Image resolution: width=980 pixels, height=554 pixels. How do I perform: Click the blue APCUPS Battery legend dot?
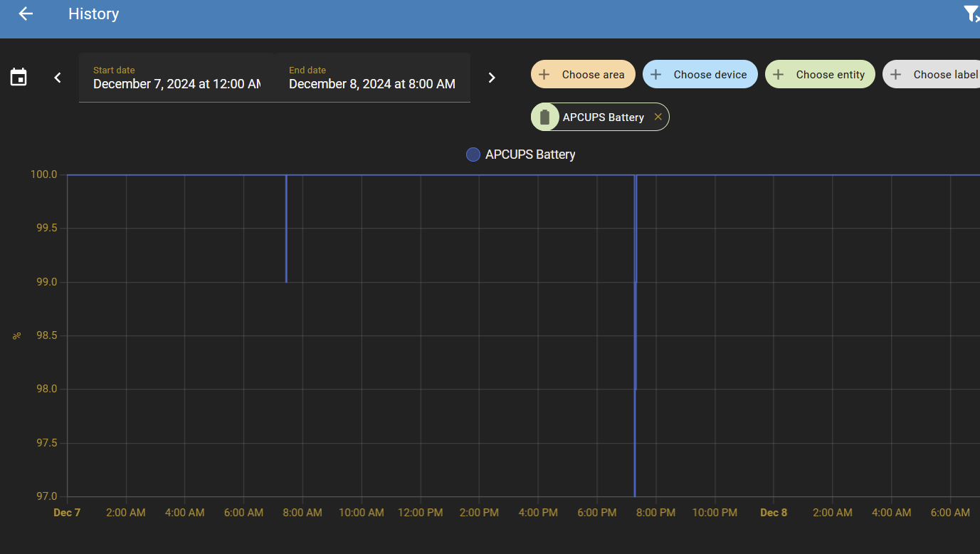coord(473,155)
